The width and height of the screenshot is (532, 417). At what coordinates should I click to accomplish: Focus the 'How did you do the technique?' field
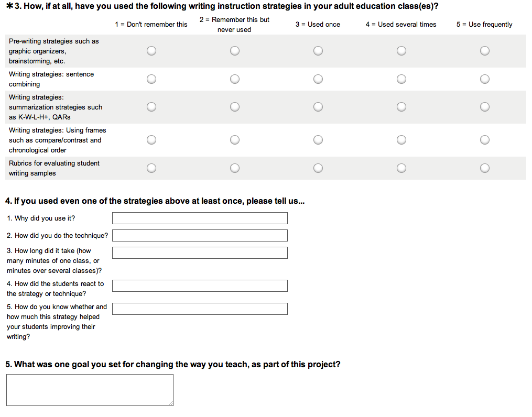(x=200, y=235)
